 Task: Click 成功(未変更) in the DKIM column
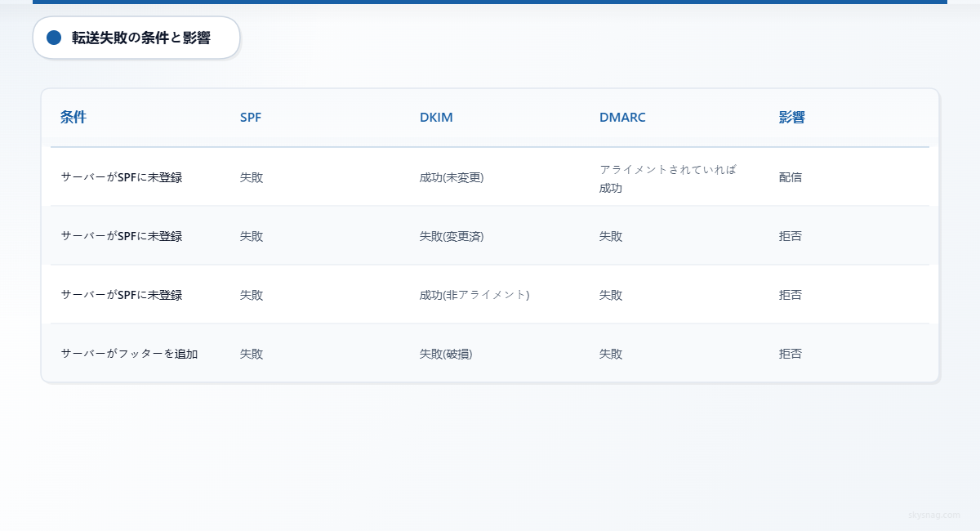[452, 177]
